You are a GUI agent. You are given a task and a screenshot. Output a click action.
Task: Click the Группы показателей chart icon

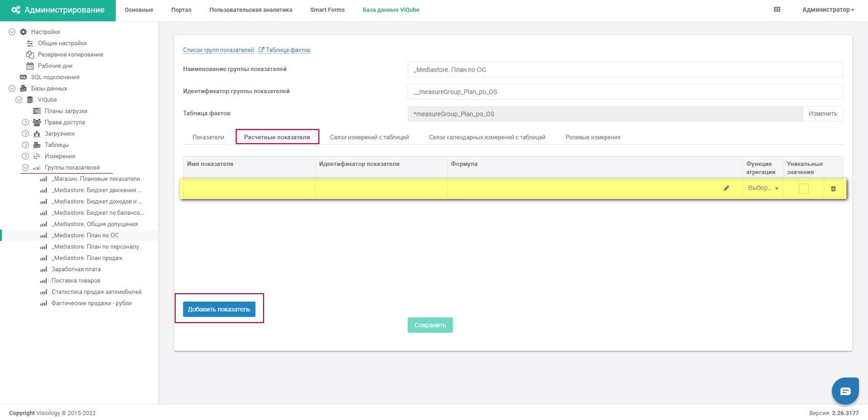pyautogui.click(x=37, y=167)
